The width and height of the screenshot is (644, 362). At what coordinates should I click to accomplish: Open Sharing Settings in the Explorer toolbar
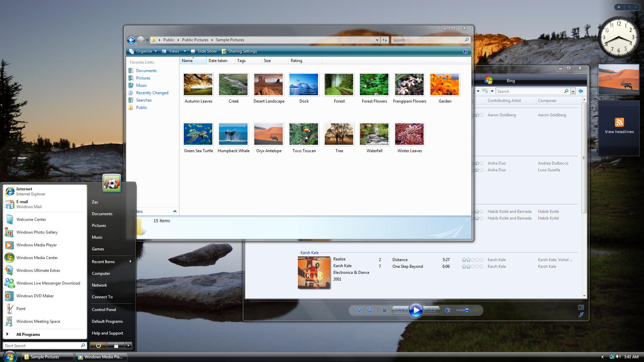pyautogui.click(x=239, y=51)
